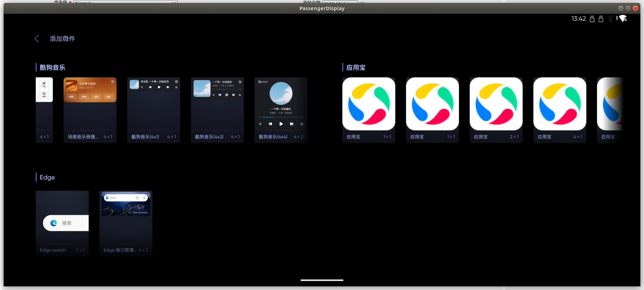Tap circular album art in 酷狗音乐(4x4) widget

tap(281, 94)
